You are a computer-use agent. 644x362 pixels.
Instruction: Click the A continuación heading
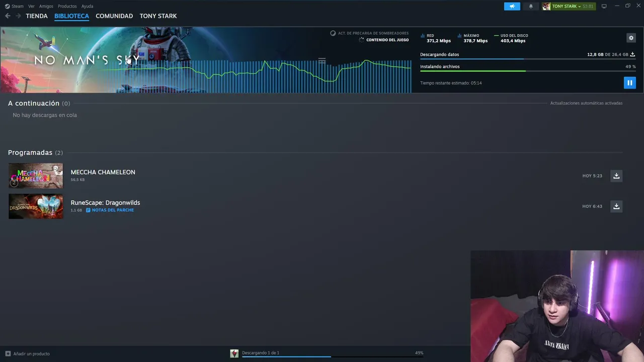click(x=34, y=103)
